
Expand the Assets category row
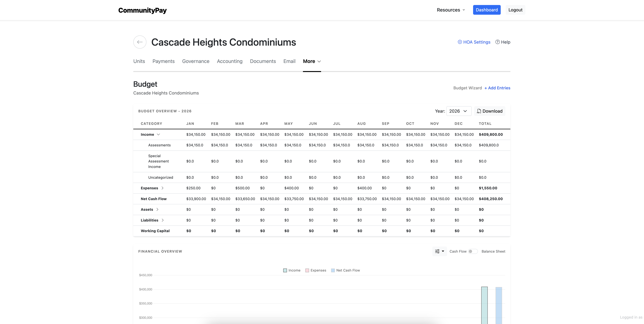point(157,209)
